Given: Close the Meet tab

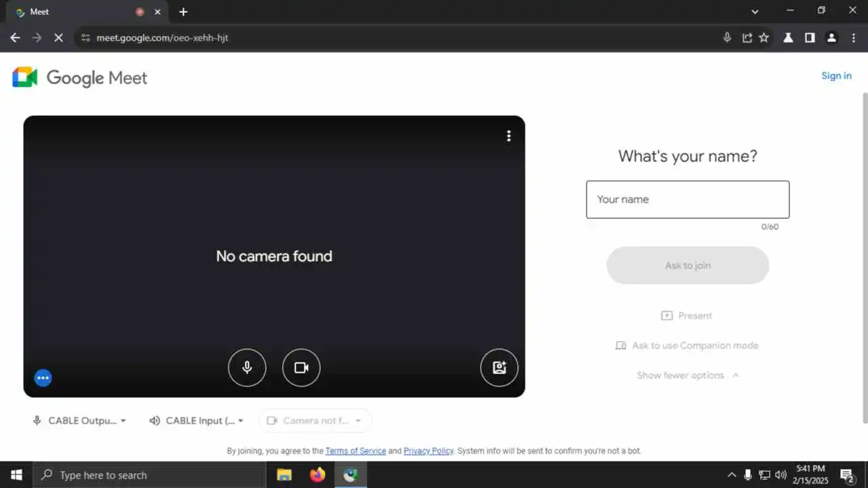Looking at the screenshot, I should [x=158, y=12].
